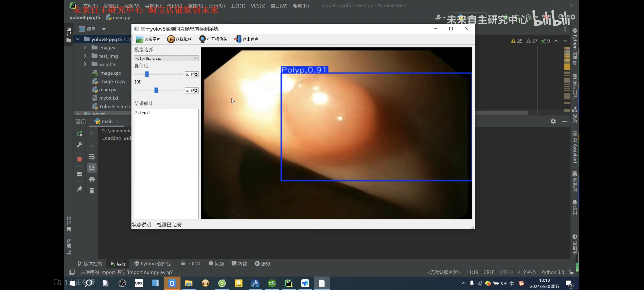Click the IOU value spin box
The width and height of the screenshot is (644, 290).
190,91
